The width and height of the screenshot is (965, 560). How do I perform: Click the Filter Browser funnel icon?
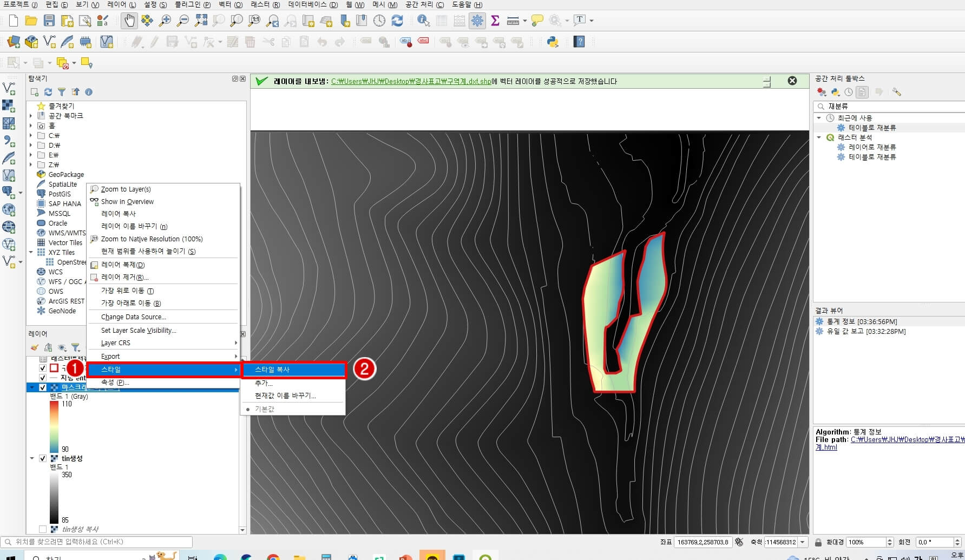point(62,92)
